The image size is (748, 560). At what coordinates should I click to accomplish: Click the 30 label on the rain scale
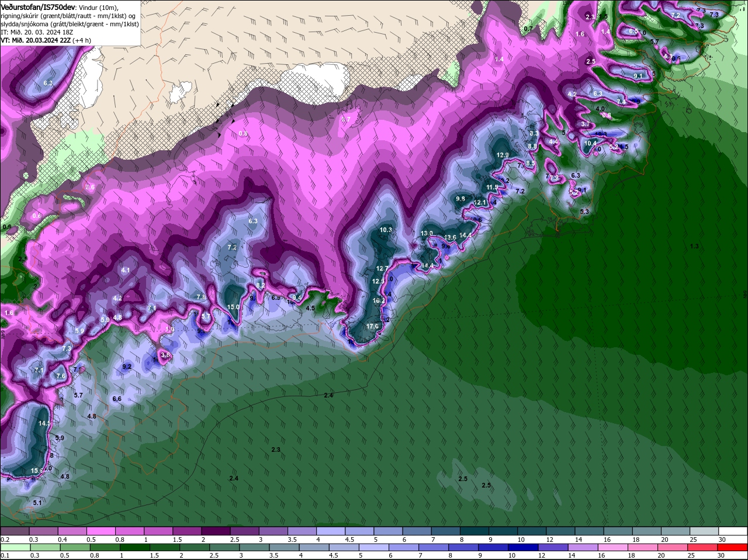click(721, 555)
